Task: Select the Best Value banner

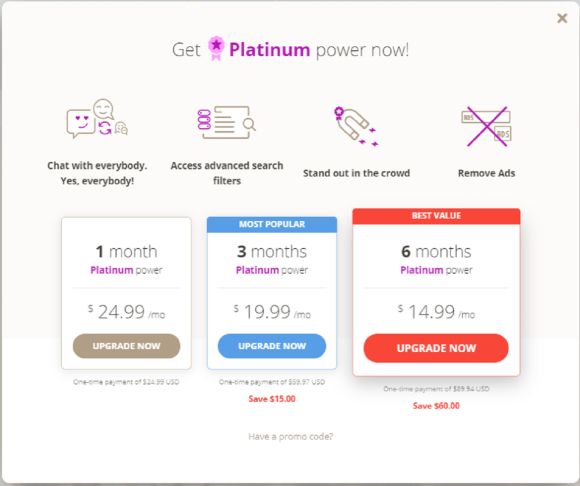Action: (x=436, y=216)
